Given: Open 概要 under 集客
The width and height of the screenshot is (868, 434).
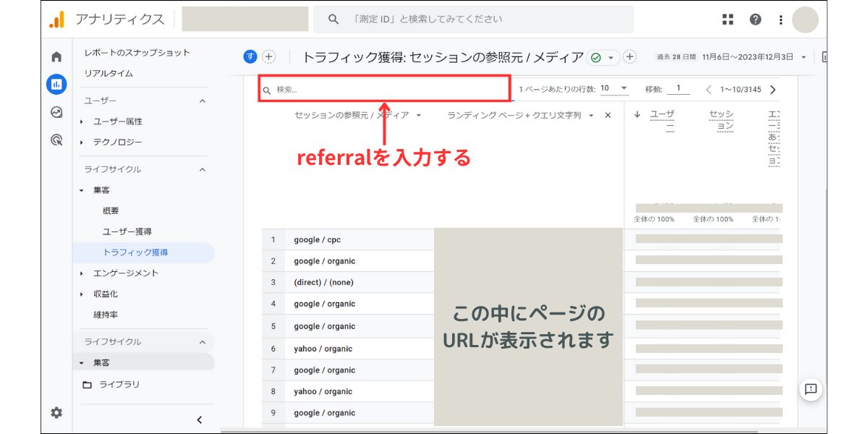Looking at the screenshot, I should click(111, 211).
